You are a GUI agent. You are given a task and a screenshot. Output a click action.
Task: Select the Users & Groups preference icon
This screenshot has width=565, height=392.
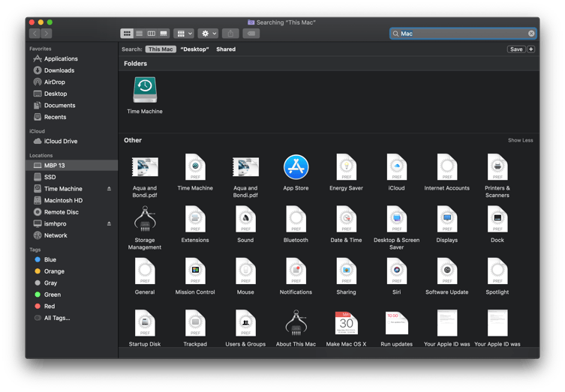pos(245,323)
